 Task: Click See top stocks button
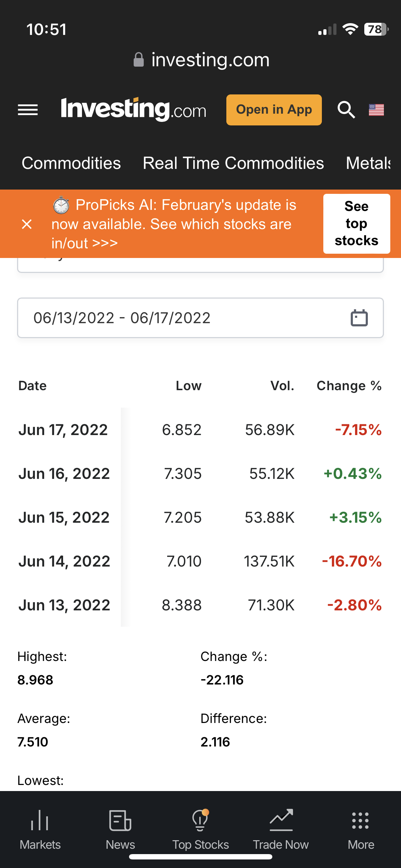356,224
